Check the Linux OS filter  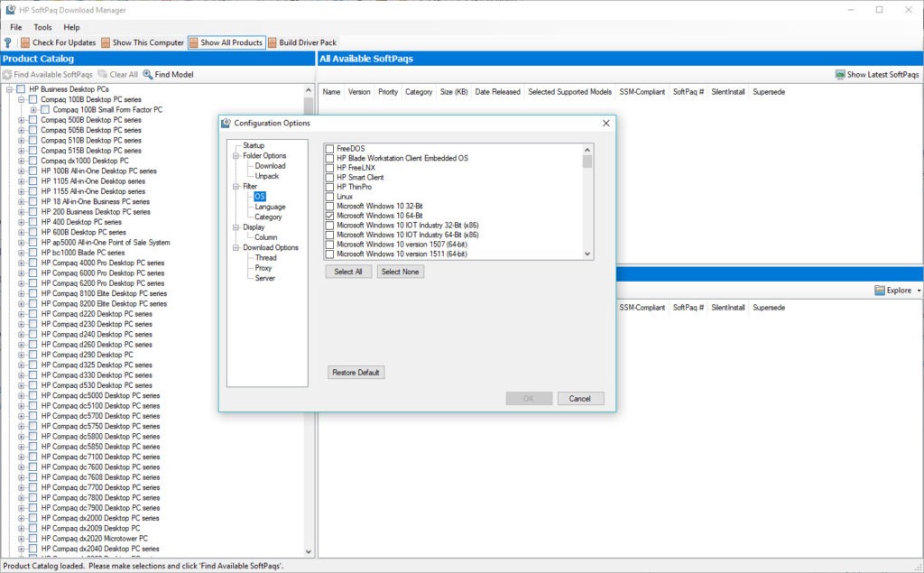coord(329,197)
